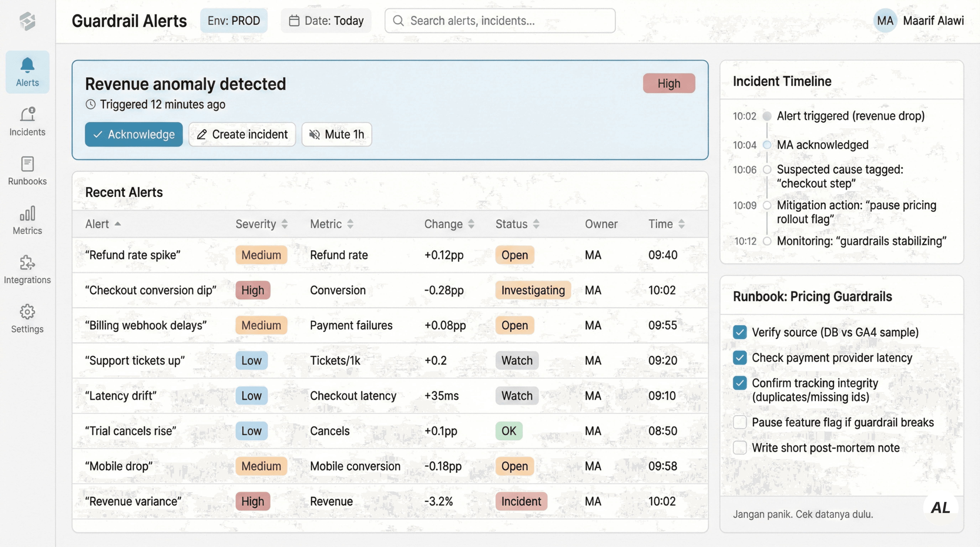The image size is (980, 547).
Task: Uncheck Verify source (DB vs GA4 sample)
Action: click(740, 332)
